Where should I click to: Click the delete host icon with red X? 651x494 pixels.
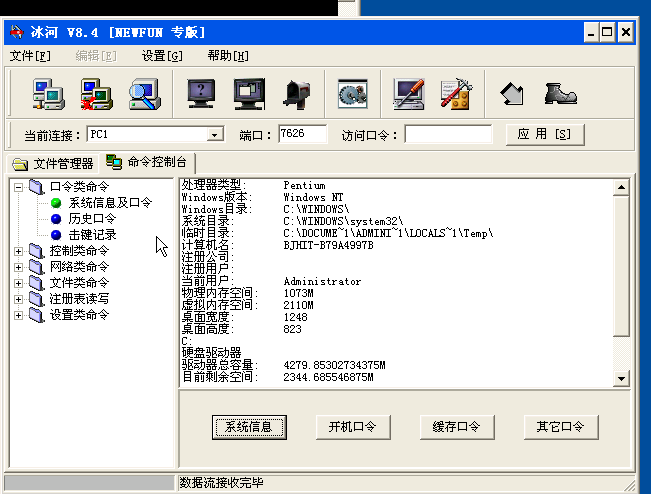[96, 94]
